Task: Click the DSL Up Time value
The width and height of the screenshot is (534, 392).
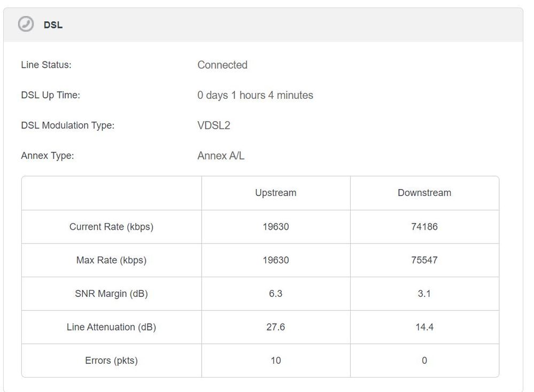Action: pyautogui.click(x=255, y=96)
